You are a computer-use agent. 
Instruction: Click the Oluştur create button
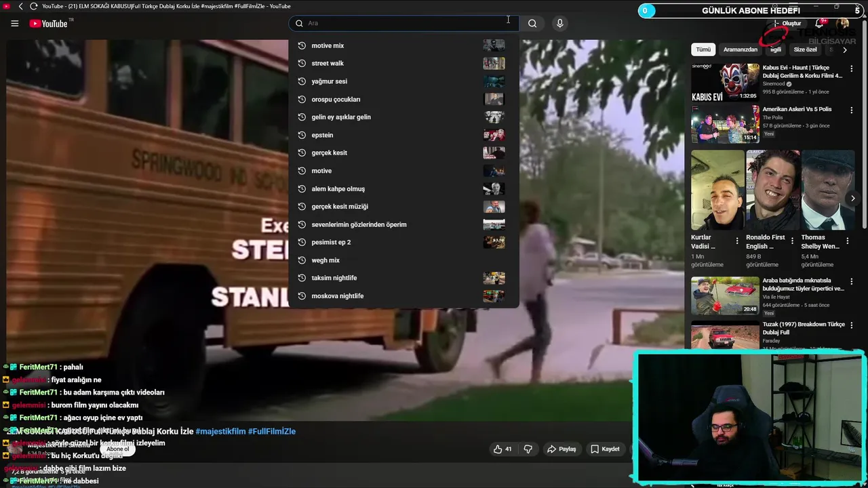click(x=787, y=24)
